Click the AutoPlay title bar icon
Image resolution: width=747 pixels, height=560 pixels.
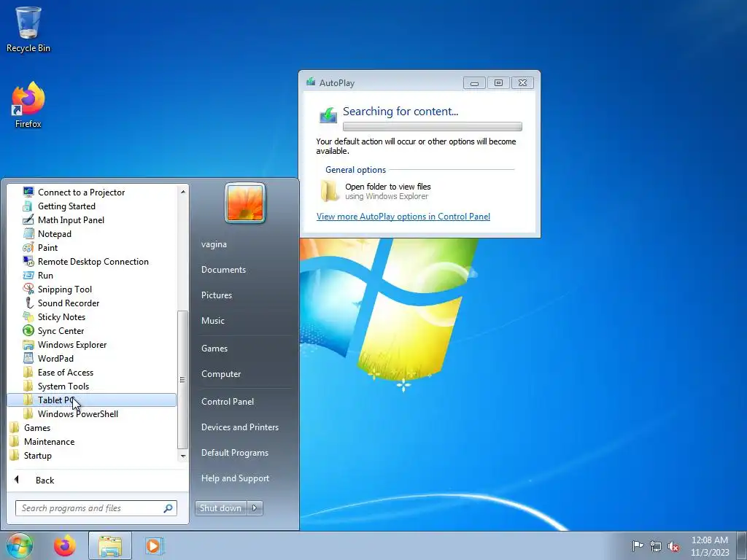[311, 82]
